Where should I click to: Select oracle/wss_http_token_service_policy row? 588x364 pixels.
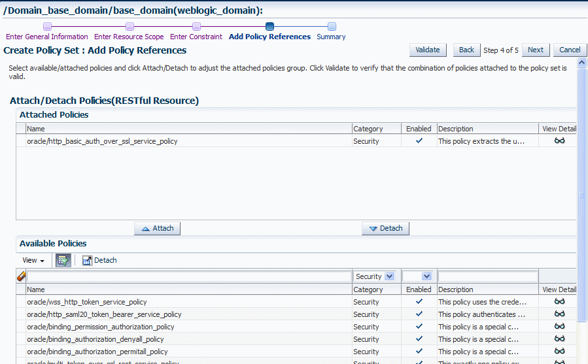[x=296, y=302]
